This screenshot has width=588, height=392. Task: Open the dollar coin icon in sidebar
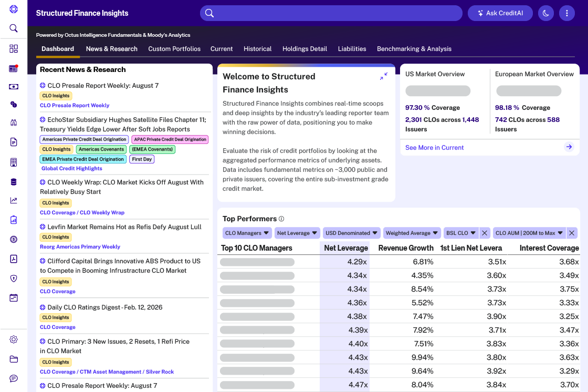pyautogui.click(x=14, y=239)
